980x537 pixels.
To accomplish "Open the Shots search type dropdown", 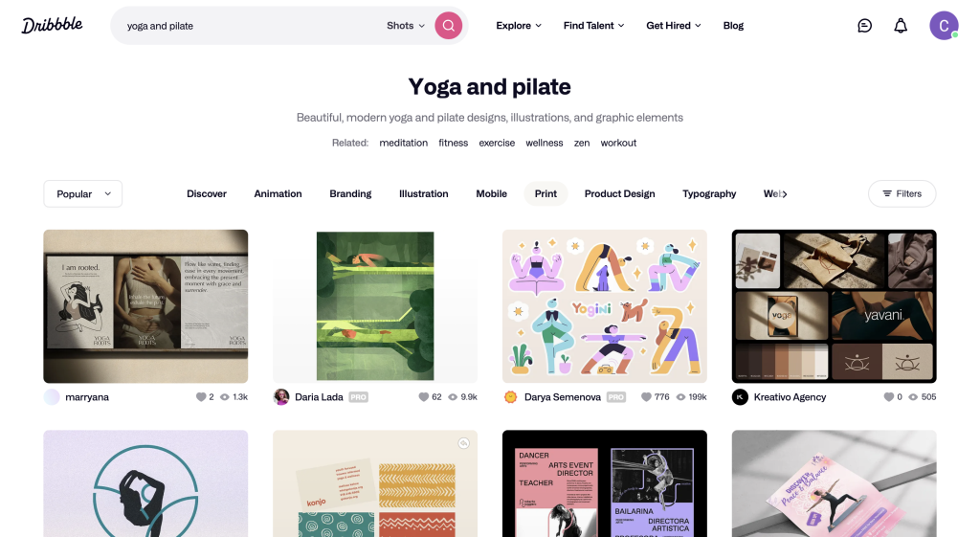I will pos(406,26).
